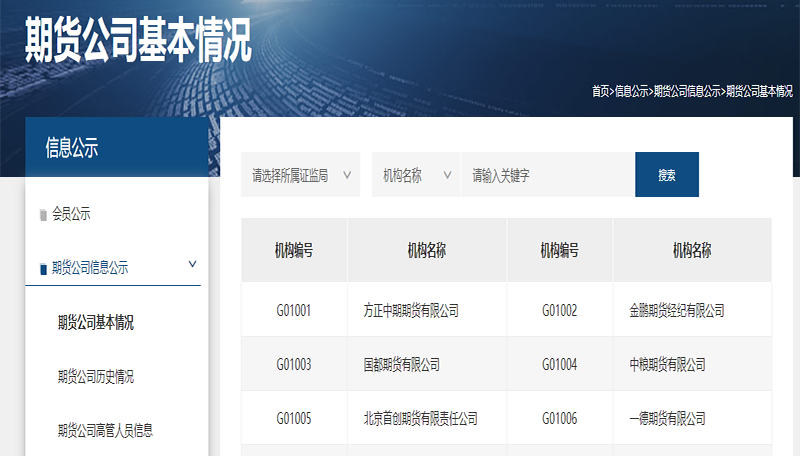This screenshot has height=456, width=800.
Task: Click code cell G01006
Action: 560,419
